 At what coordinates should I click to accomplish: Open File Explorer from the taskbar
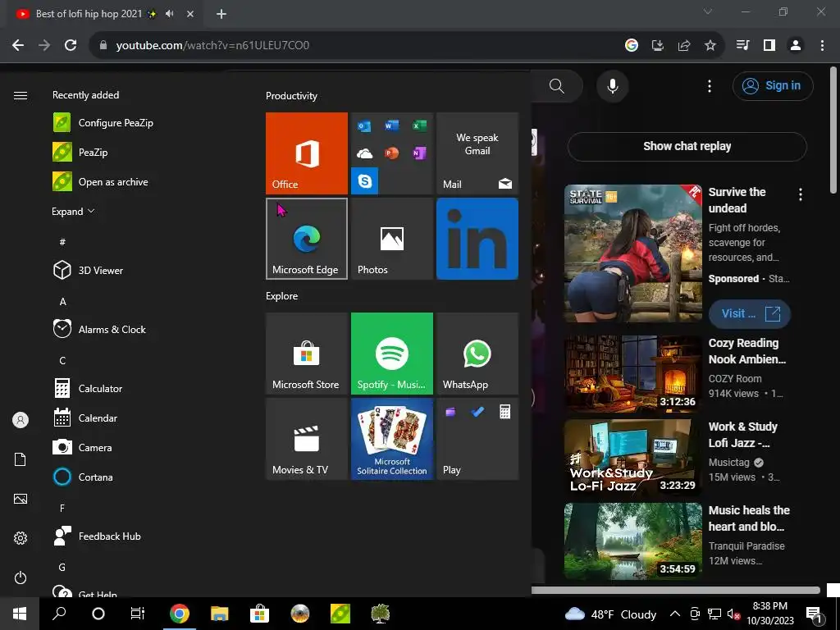[x=219, y=614]
